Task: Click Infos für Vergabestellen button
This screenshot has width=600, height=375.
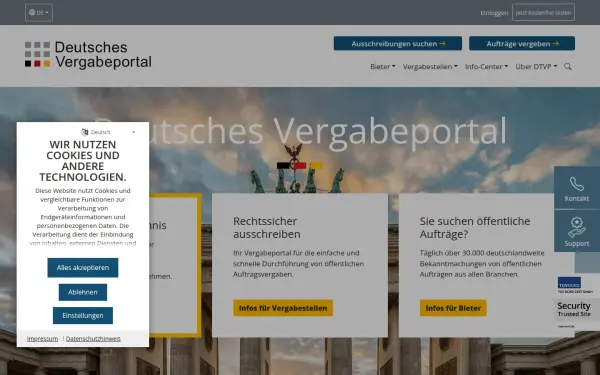Action: (283, 308)
